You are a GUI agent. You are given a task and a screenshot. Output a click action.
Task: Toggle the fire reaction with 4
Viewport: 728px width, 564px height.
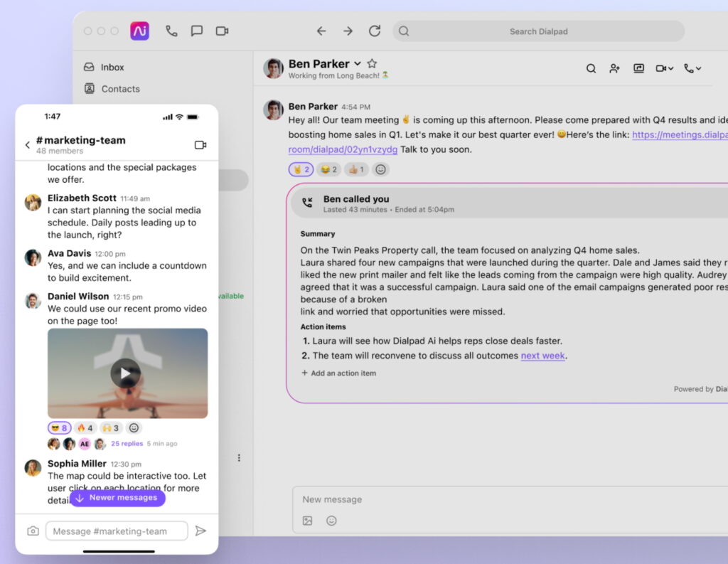[85, 427]
